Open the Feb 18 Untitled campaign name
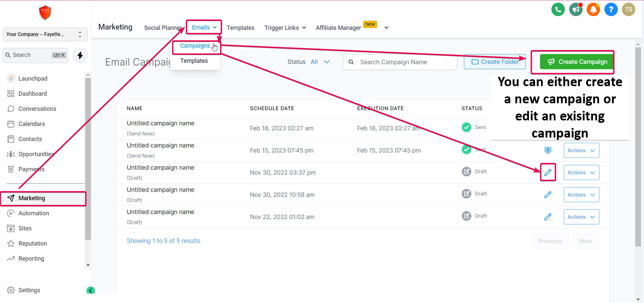The height and width of the screenshot is (303, 644). pyautogui.click(x=160, y=123)
